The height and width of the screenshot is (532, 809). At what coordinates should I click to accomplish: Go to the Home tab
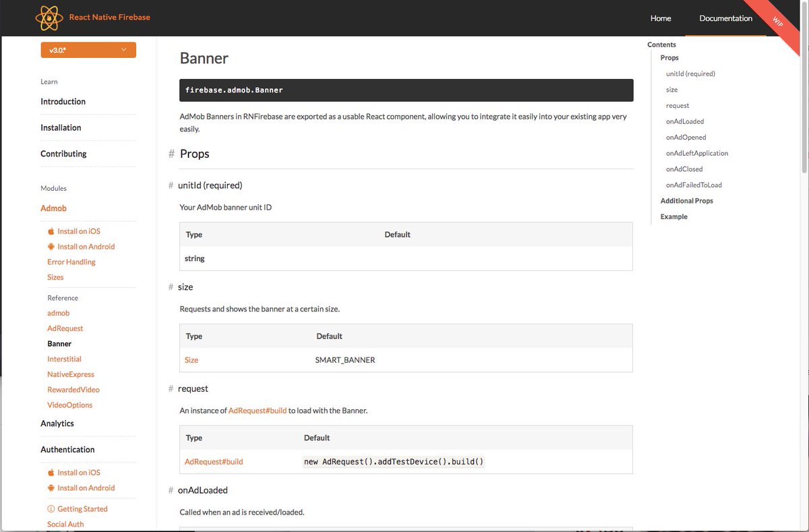click(661, 18)
